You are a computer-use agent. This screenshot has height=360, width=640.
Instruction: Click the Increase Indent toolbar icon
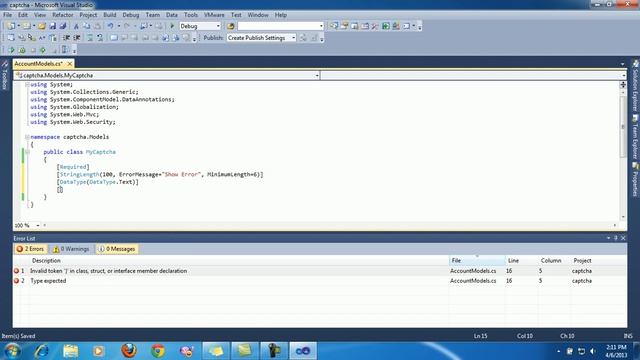click(x=77, y=38)
